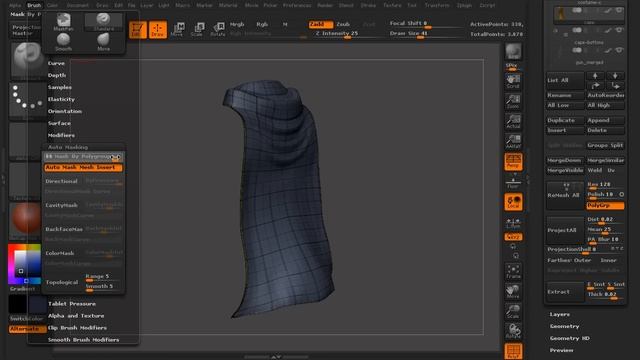
Task: Click the Extract button
Action: 565,292
